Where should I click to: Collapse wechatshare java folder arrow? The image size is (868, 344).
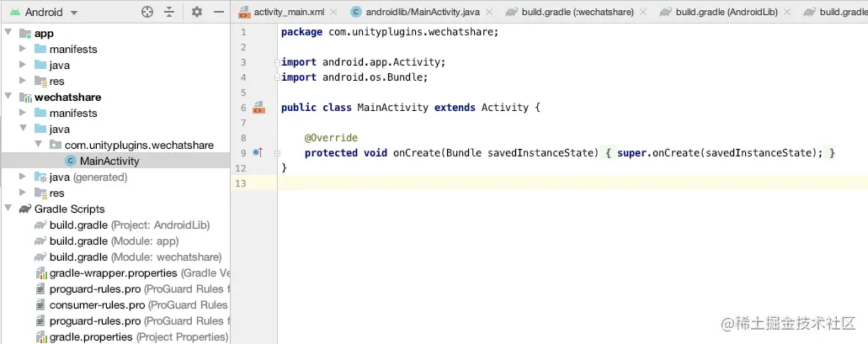23,129
